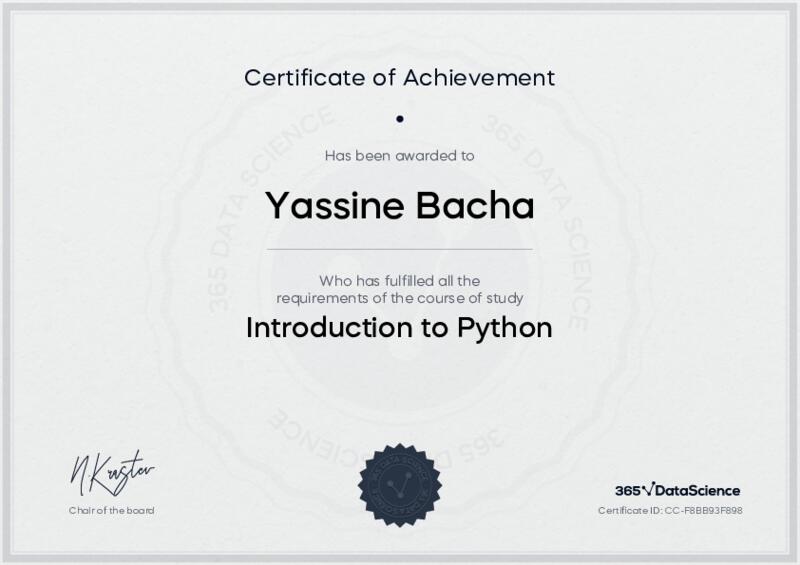The image size is (800, 565).
Task: Click the 'Certificate of Achievement' heading
Action: coord(399,78)
